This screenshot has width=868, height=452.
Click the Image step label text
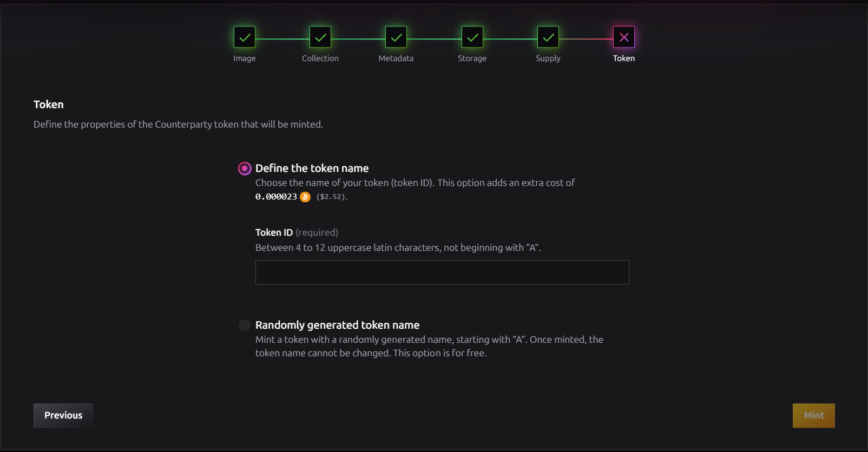point(245,58)
